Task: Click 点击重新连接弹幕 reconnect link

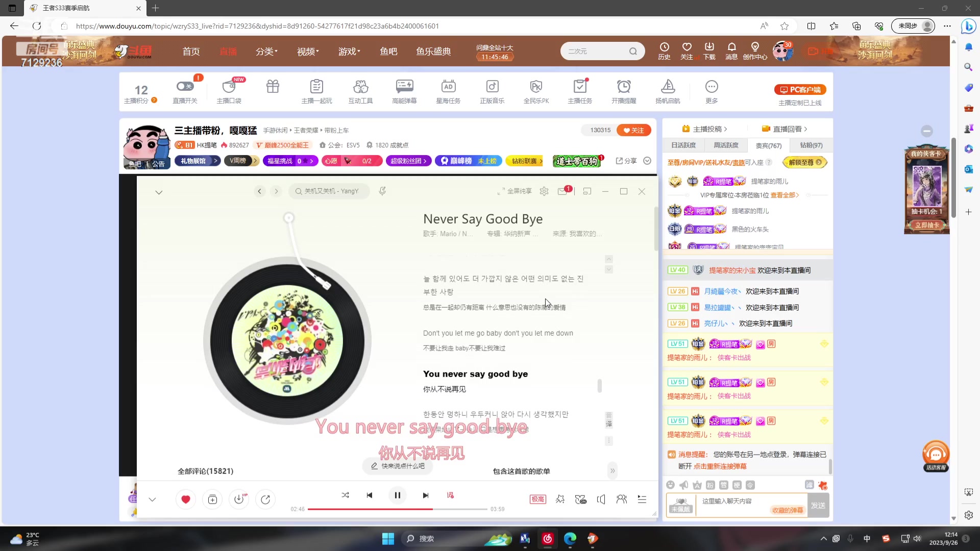Action: (x=720, y=466)
